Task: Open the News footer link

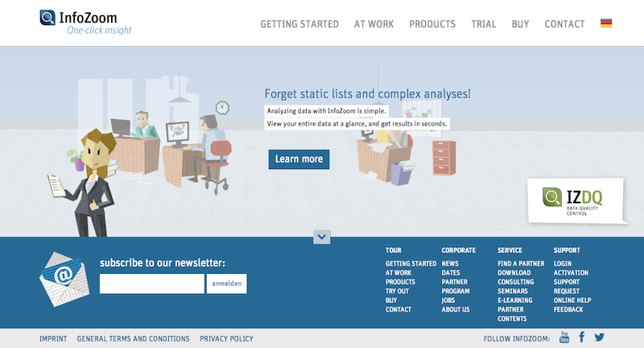Action: click(x=450, y=263)
